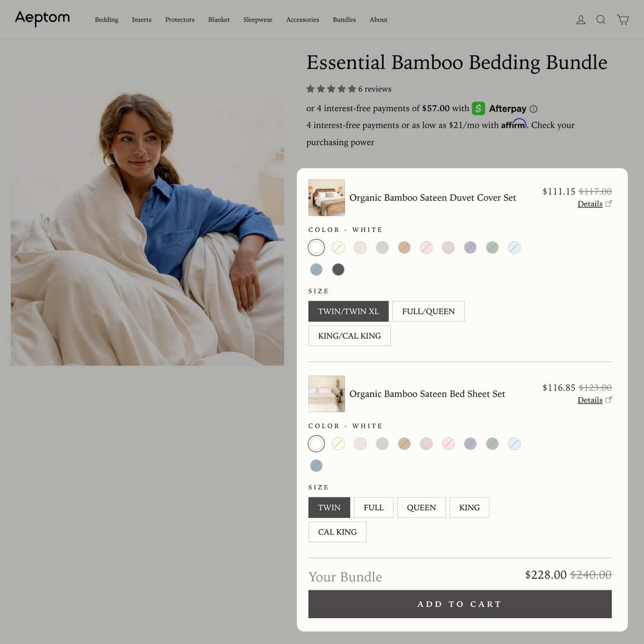Click the Duvet Cover Set thumbnail
Image resolution: width=644 pixels, height=644 pixels.
(x=327, y=197)
